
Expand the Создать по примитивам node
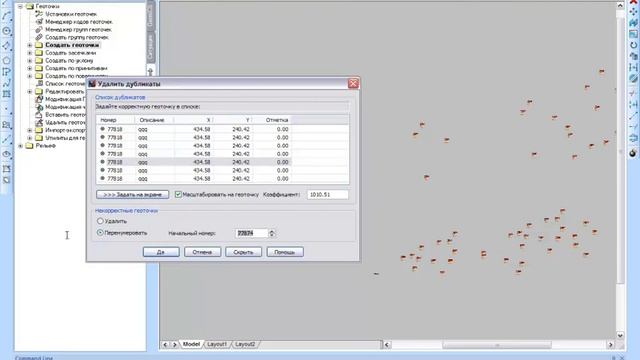pyautogui.click(x=30, y=68)
